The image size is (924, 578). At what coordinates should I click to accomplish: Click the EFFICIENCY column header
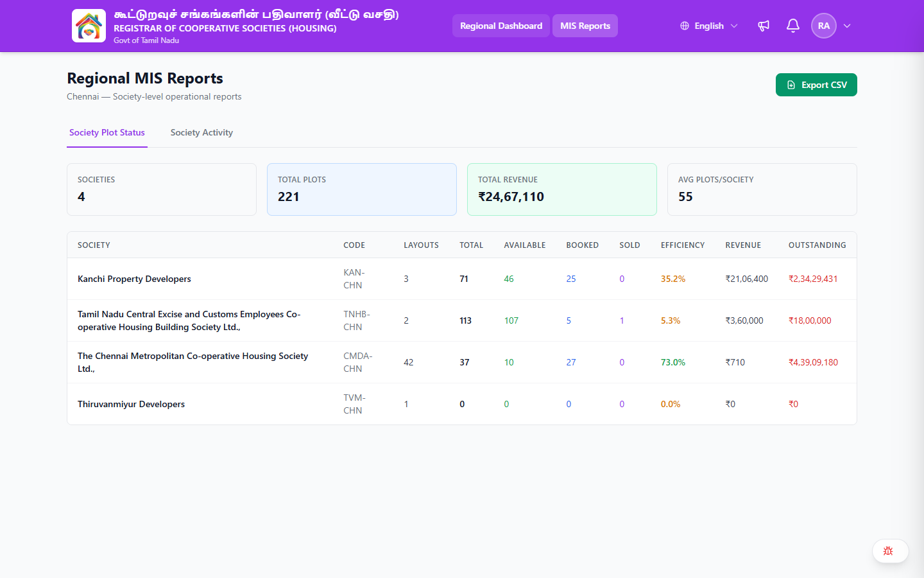tap(683, 245)
